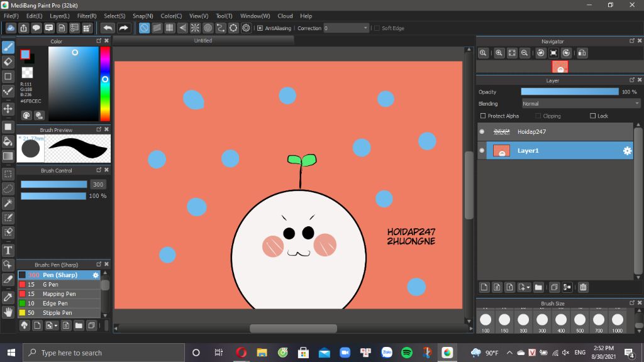Enable the Protect Alpha checkbox
Image resolution: width=644 pixels, height=362 pixels.
tap(483, 116)
